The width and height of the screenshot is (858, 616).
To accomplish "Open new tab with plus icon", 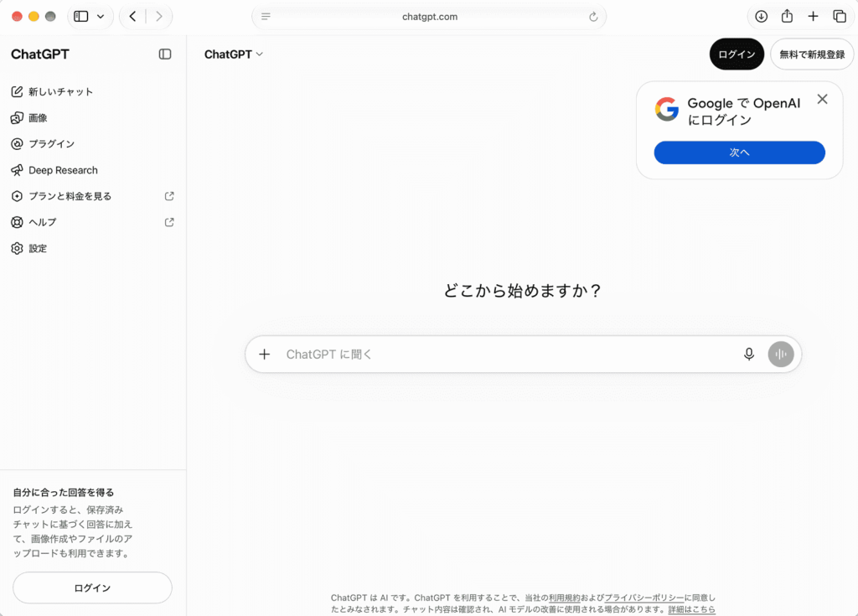I will click(813, 17).
